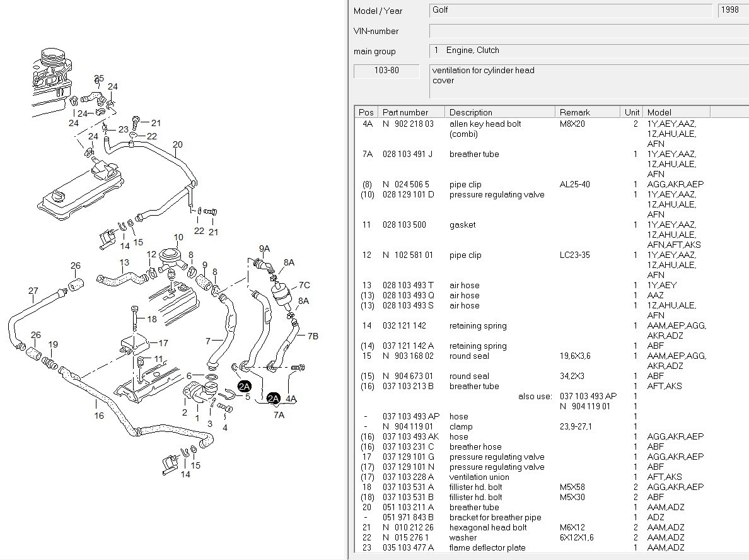
Task: Click the black 2A marker nearest label 5
Action: pos(244,387)
